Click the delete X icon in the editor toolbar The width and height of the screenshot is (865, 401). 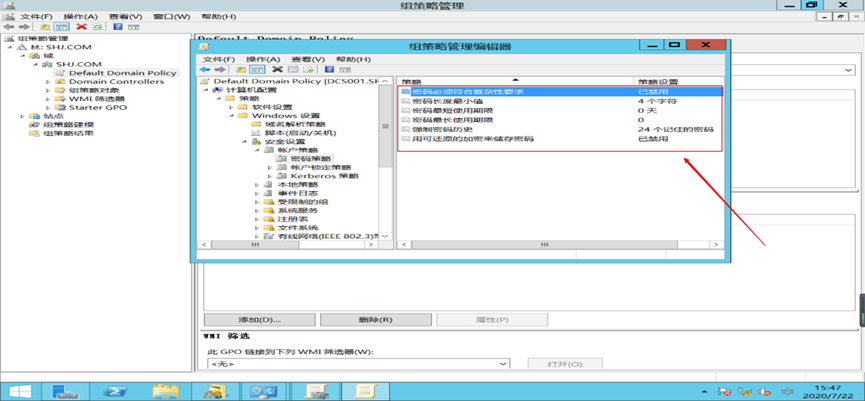tap(277, 69)
